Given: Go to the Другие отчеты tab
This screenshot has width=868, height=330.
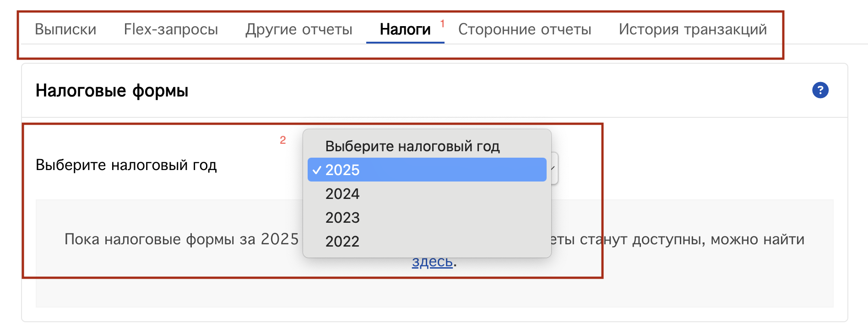Looking at the screenshot, I should coord(299,29).
